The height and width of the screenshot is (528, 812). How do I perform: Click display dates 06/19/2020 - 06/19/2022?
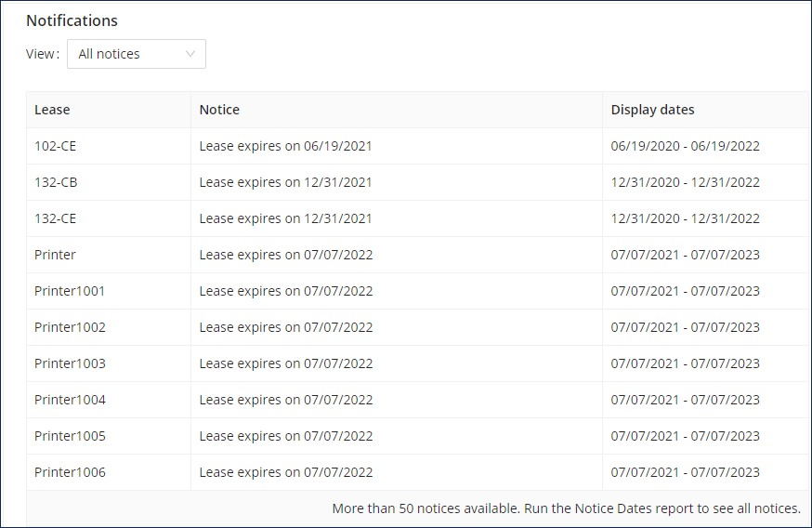pos(685,146)
